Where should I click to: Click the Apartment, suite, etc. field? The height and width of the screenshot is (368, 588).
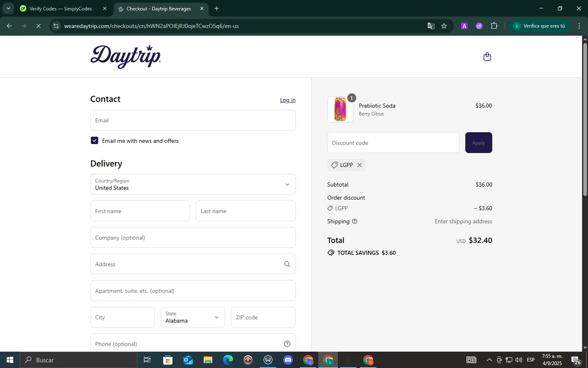click(193, 291)
